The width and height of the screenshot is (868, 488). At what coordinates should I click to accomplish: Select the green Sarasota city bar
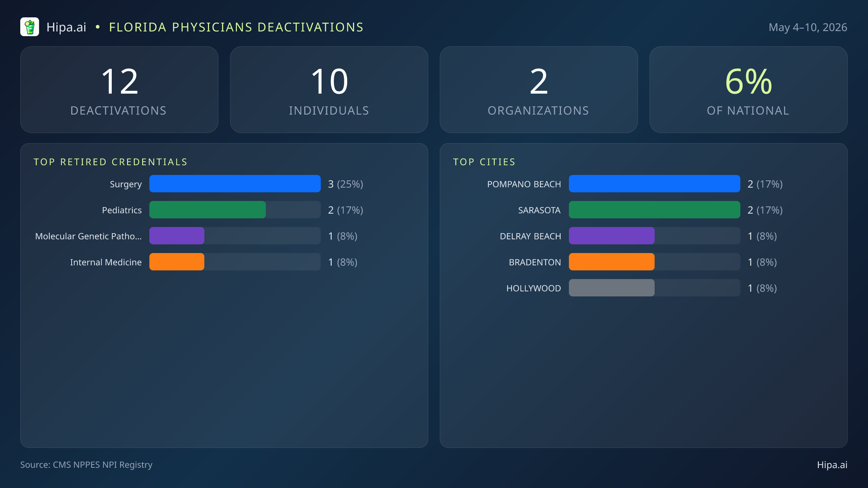click(655, 210)
